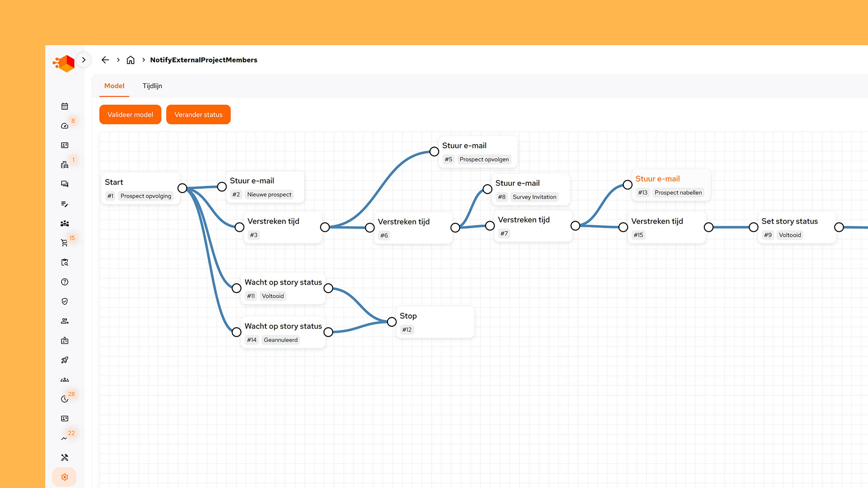Switch to the Tijdlijn tab
868x488 pixels.
point(152,86)
